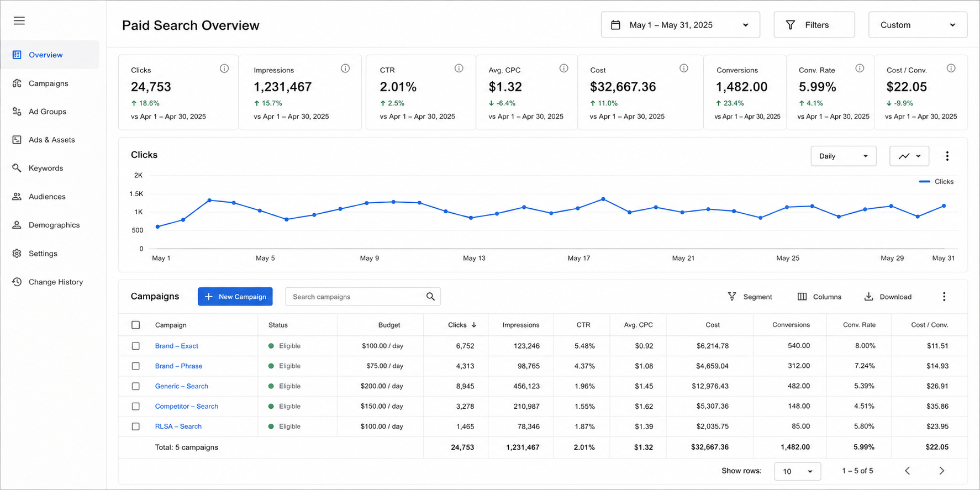Go to next page arrow
Image resolution: width=980 pixels, height=490 pixels.
click(x=942, y=471)
